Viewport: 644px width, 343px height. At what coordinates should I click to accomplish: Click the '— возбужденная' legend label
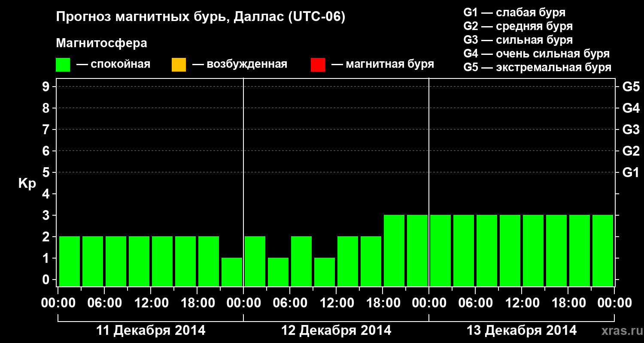pyautogui.click(x=240, y=65)
